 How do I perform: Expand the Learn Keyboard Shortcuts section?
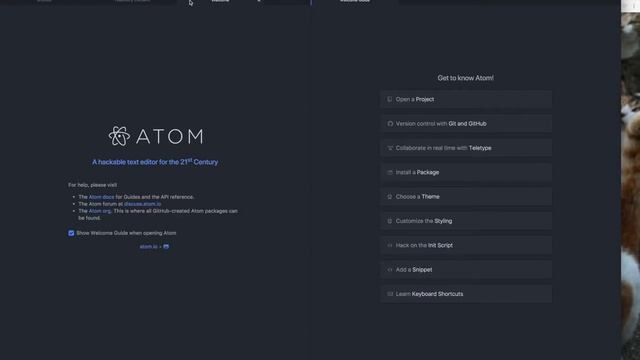tap(466, 294)
